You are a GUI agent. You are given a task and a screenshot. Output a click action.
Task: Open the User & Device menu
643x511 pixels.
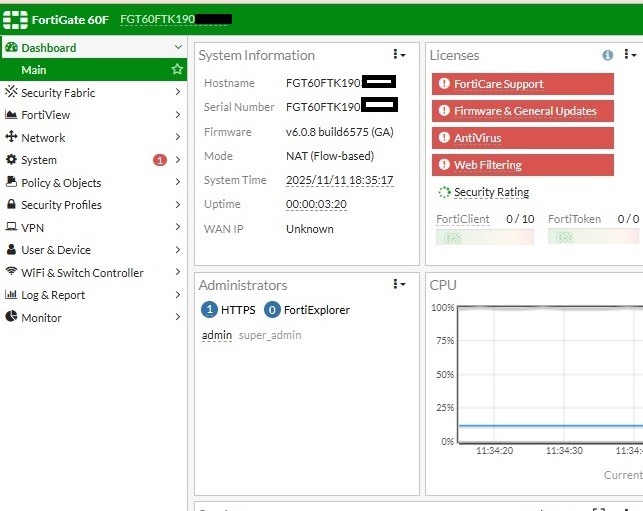pos(93,250)
